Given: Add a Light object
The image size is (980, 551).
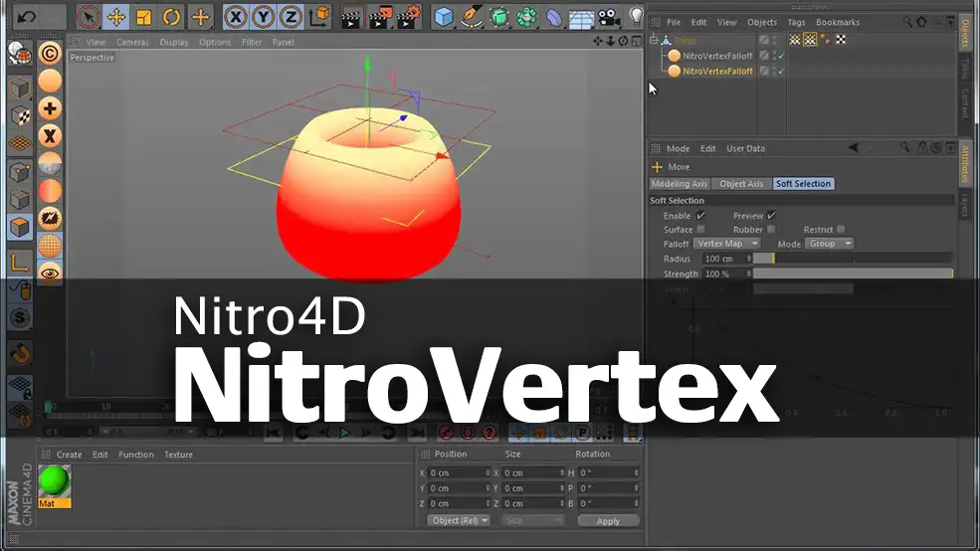Looking at the screenshot, I should pyautogui.click(x=636, y=16).
